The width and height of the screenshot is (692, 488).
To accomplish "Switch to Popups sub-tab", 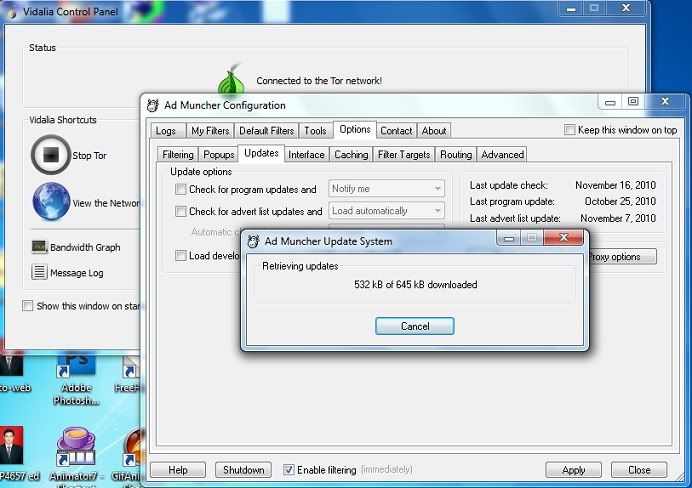I will click(x=218, y=154).
